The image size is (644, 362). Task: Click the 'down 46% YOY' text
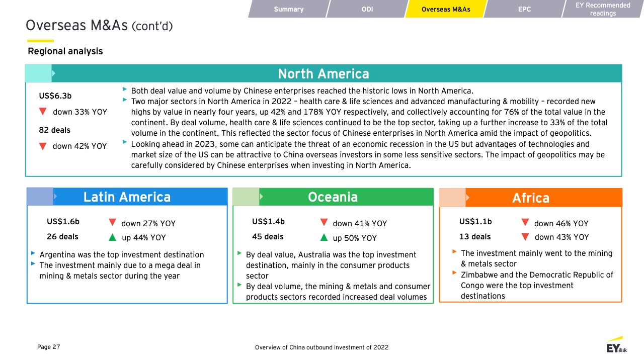(561, 223)
